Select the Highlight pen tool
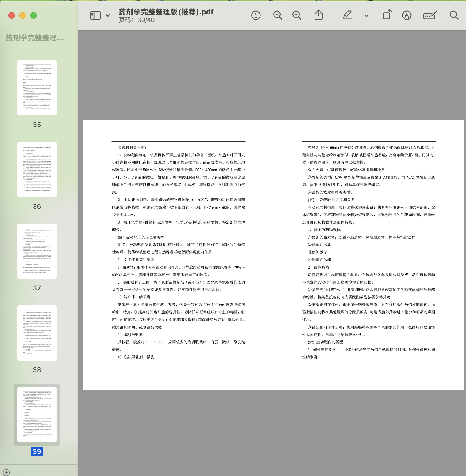This screenshot has height=476, width=466. tap(347, 15)
